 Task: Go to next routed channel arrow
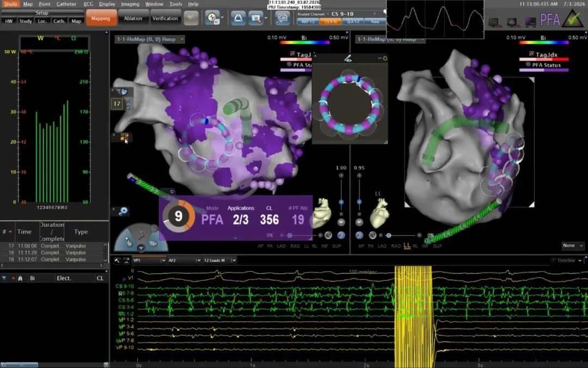[374, 14]
